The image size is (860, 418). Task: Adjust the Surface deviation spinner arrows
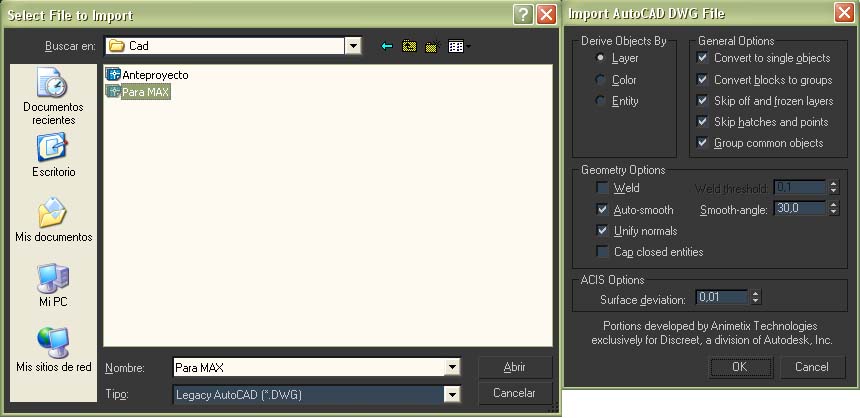(756, 298)
